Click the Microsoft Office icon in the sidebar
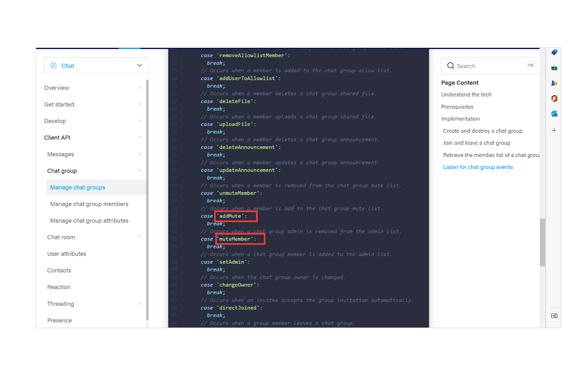 click(x=554, y=98)
